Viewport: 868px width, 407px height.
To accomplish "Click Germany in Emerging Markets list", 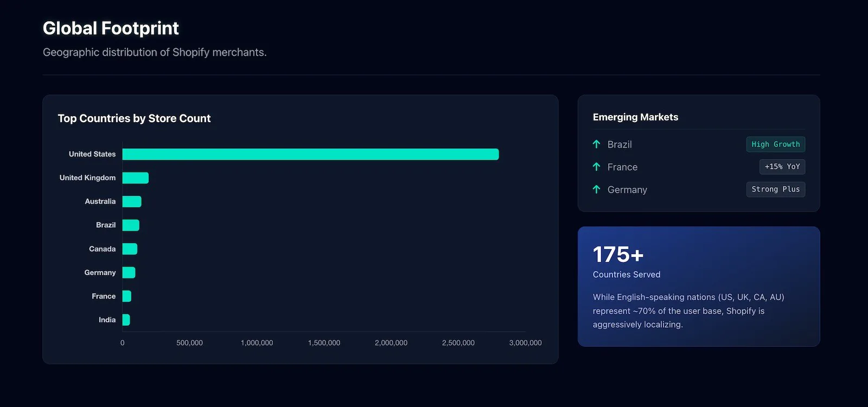I will (627, 190).
